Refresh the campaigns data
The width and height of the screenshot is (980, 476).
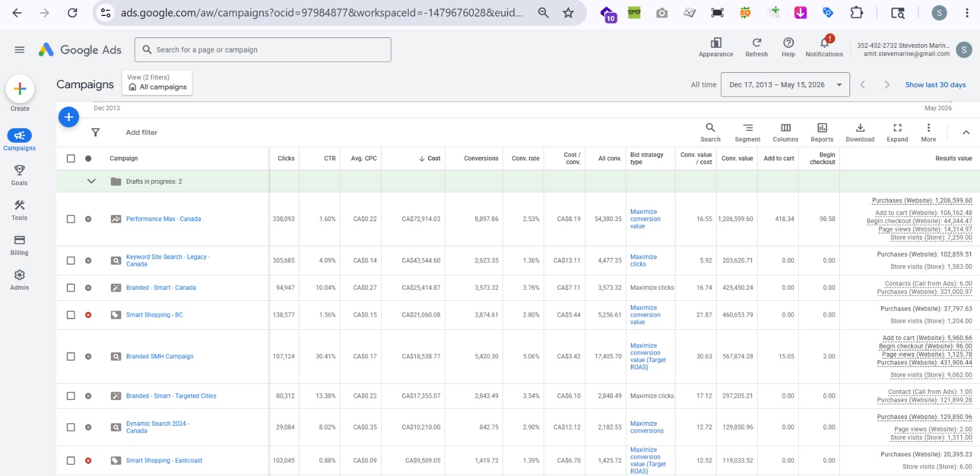(x=756, y=47)
